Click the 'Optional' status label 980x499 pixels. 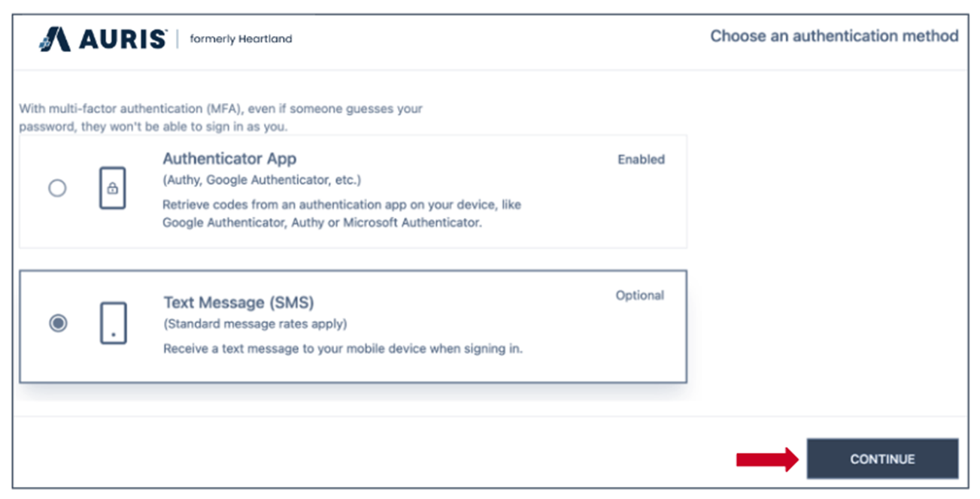point(639,295)
